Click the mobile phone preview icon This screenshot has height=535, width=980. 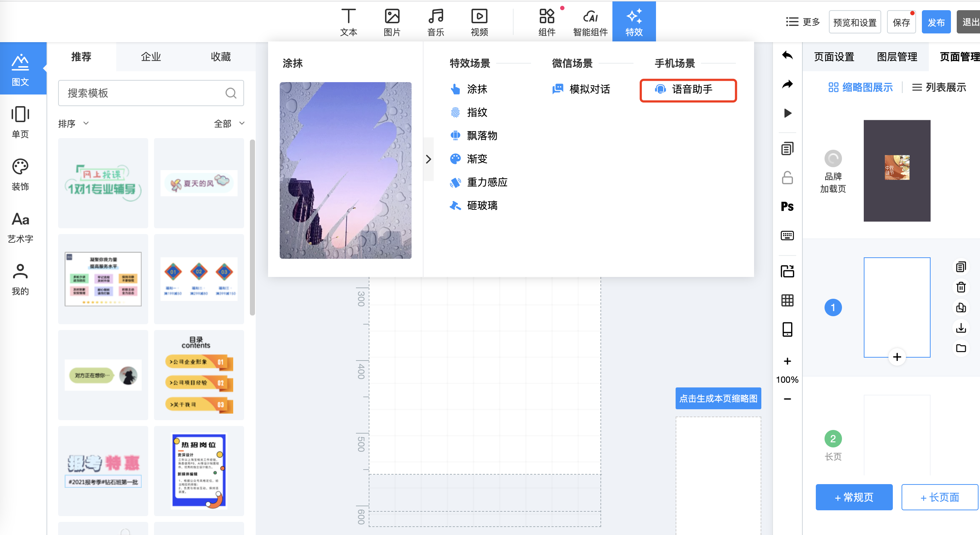(x=787, y=329)
